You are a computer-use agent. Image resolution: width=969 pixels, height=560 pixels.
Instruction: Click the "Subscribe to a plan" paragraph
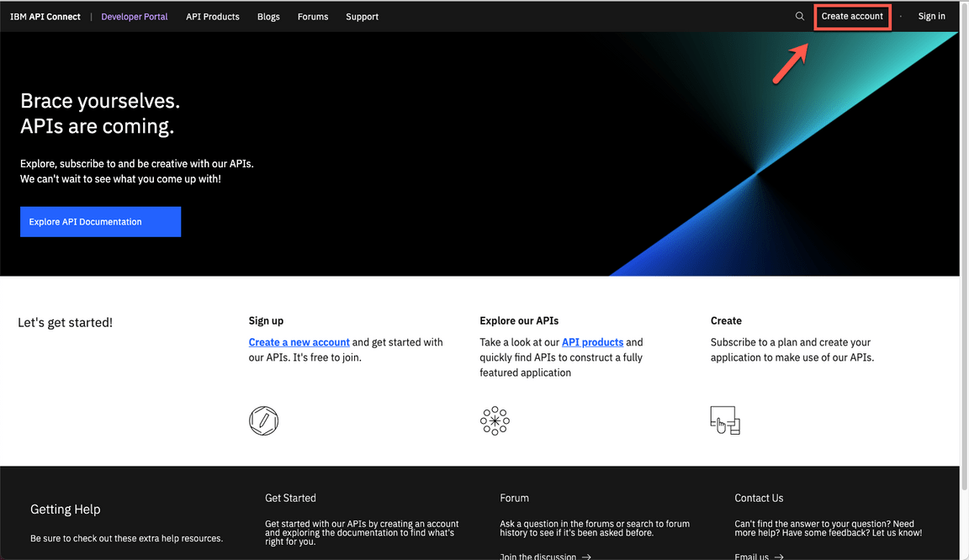792,350
